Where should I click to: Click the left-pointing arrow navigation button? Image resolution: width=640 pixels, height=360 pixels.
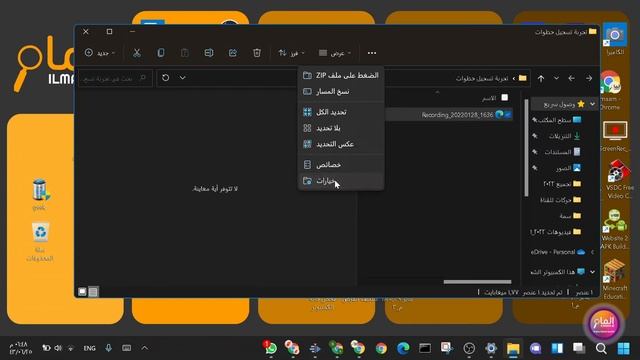coord(571,78)
